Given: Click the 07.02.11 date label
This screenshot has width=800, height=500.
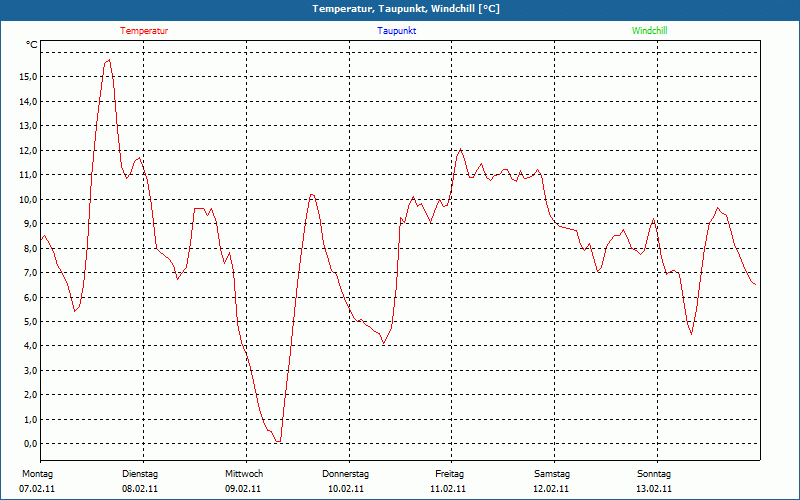Looking at the screenshot, I should 37,489.
